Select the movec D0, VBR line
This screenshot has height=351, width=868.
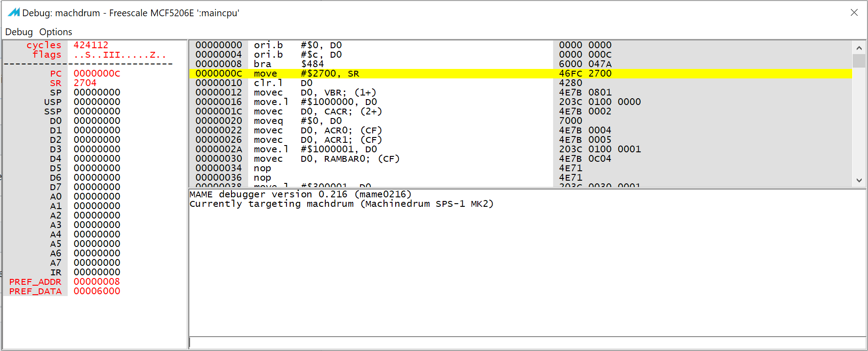point(521,92)
